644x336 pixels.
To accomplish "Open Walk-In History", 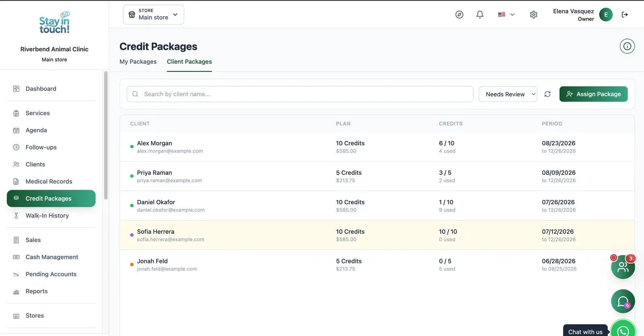I will tap(52, 216).
